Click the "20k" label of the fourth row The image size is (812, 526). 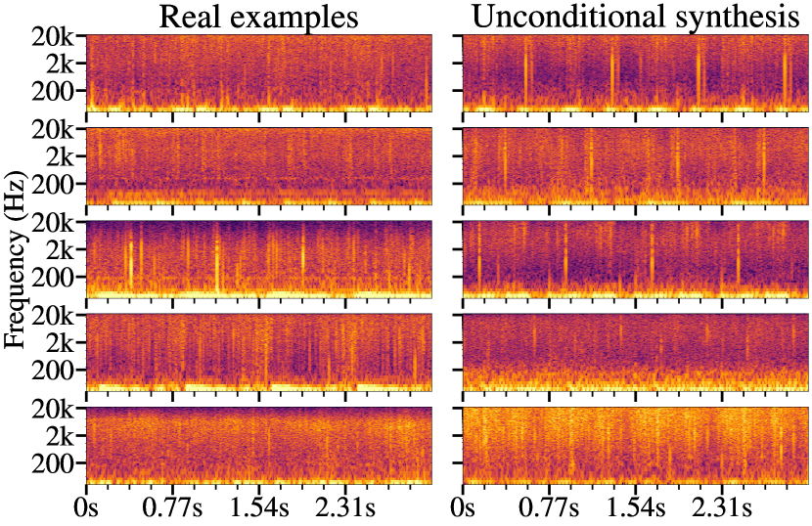tap(54, 317)
